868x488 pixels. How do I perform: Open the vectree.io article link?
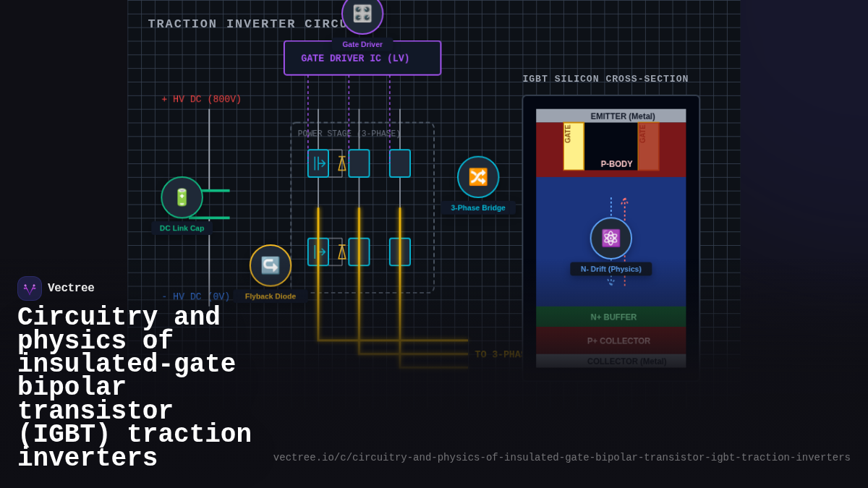point(562,457)
